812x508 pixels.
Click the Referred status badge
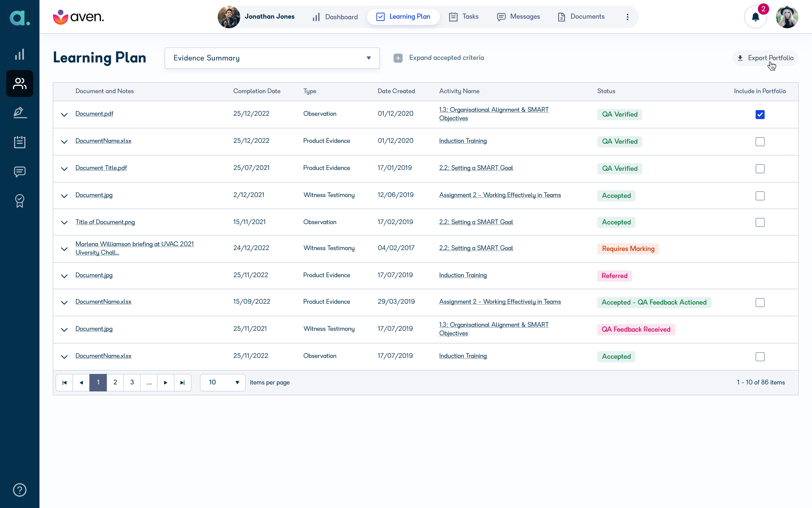click(x=614, y=276)
